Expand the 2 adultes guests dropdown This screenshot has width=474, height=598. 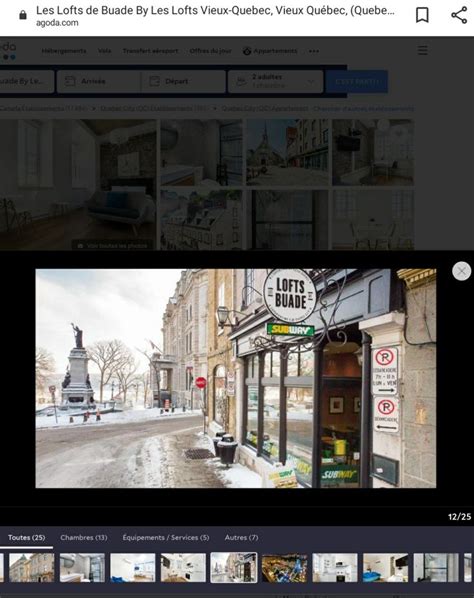[x=275, y=81]
